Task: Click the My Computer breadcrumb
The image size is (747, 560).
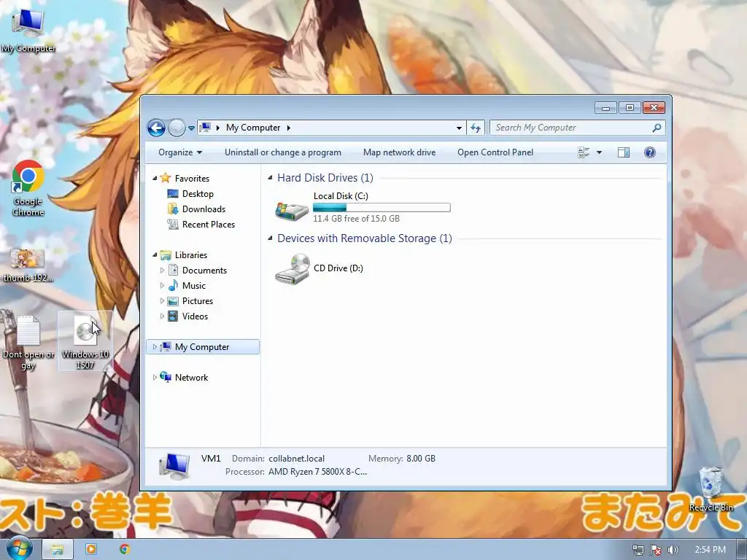Action: [x=253, y=128]
